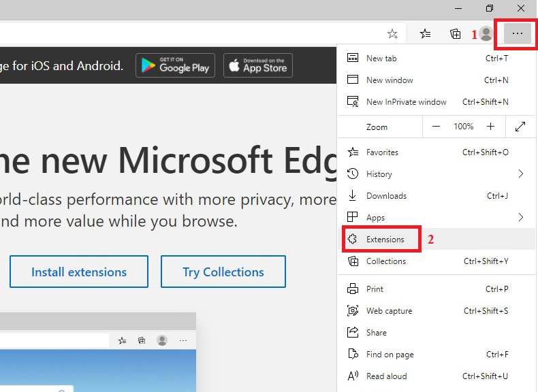Click the 100% zoom level value
538x392 pixels.
pos(464,127)
